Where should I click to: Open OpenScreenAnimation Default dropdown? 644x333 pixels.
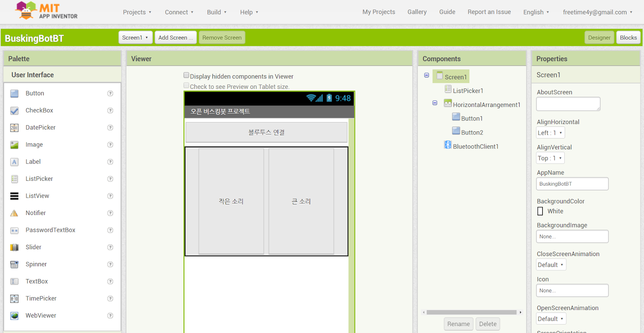(551, 319)
